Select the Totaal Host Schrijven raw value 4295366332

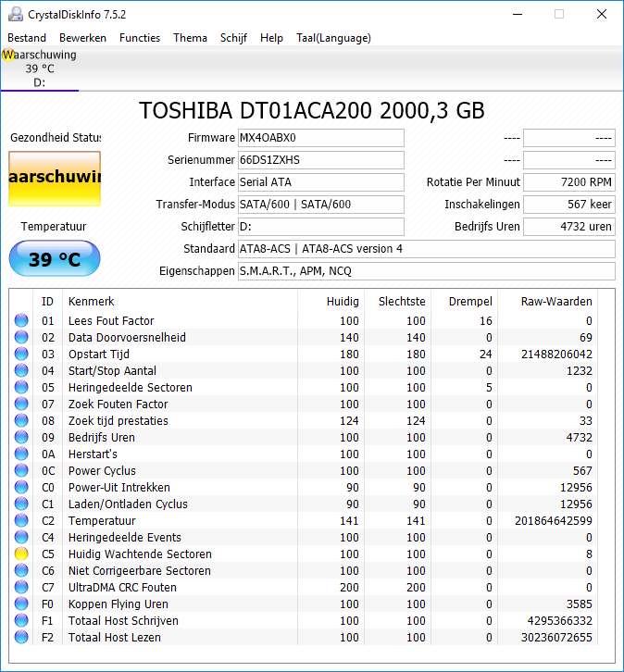(559, 620)
